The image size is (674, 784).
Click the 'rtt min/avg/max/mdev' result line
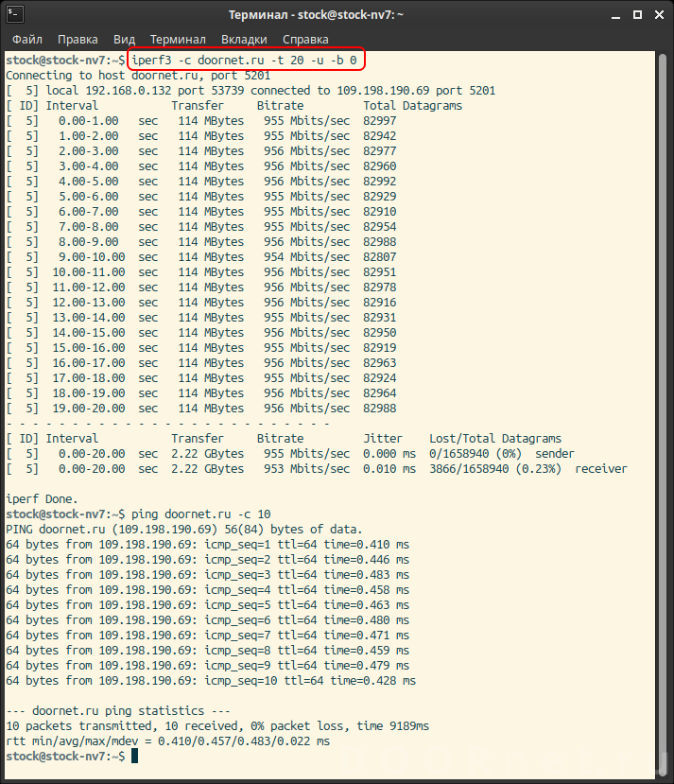pyautogui.click(x=167, y=741)
